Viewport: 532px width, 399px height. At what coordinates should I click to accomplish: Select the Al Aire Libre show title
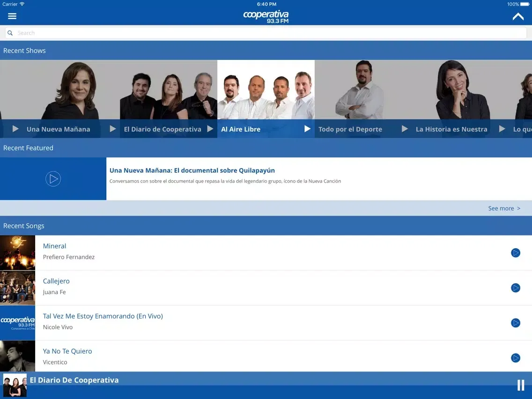(x=241, y=129)
